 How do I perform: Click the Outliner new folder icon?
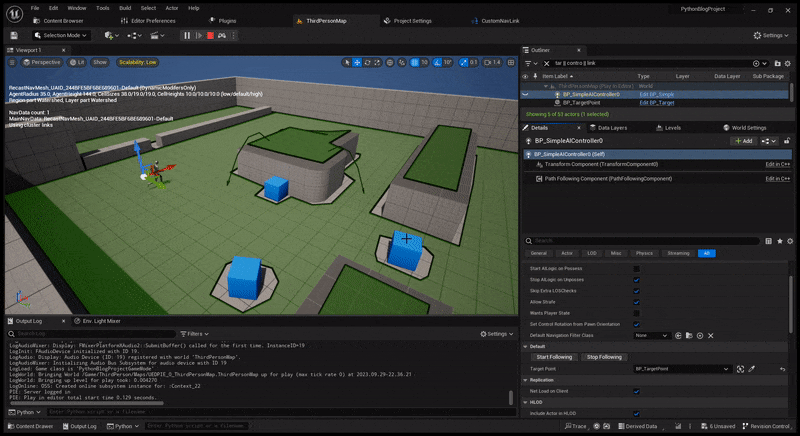click(778, 63)
